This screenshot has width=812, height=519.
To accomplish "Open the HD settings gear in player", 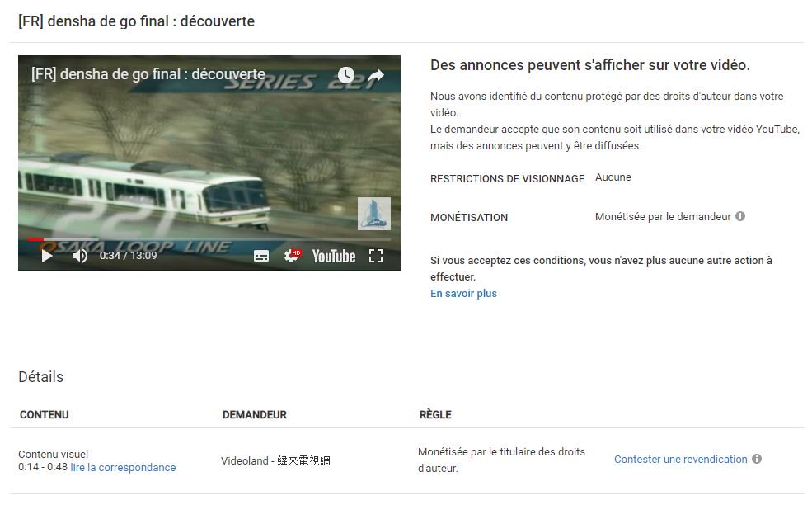I will (x=292, y=255).
